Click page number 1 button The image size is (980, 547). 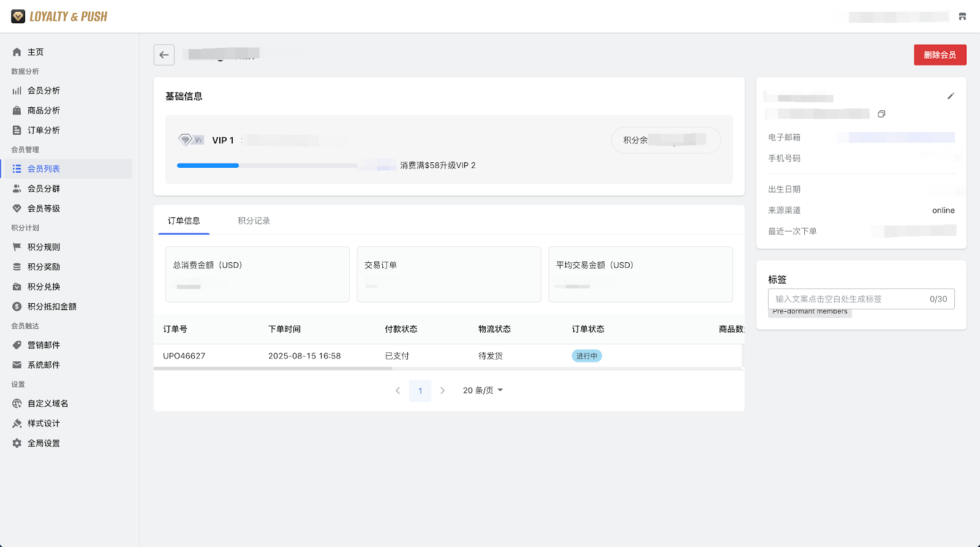pos(420,391)
